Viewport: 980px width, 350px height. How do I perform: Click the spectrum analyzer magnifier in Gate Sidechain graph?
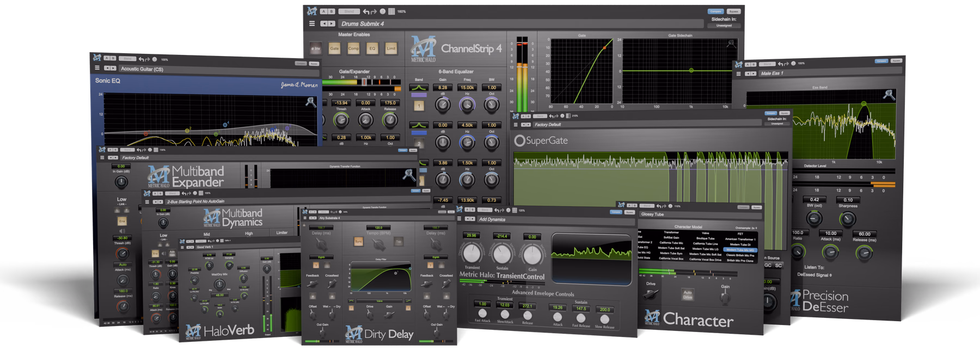(731, 43)
